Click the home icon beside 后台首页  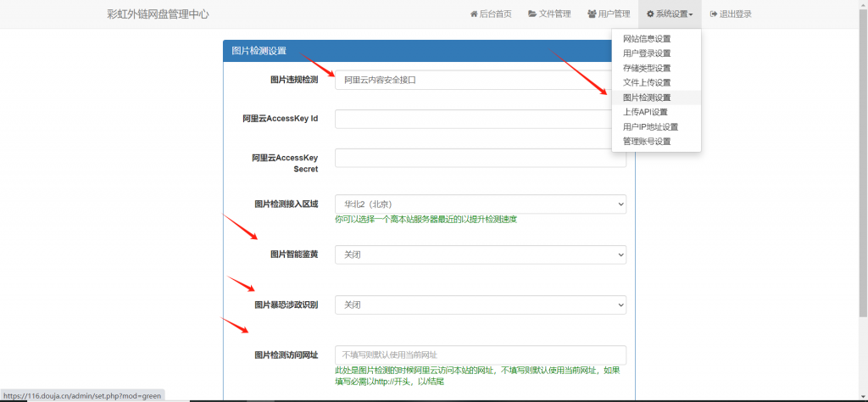click(474, 14)
